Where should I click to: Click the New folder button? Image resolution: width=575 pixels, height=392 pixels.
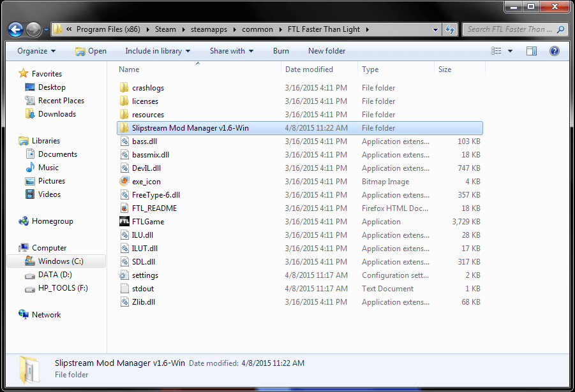(x=327, y=51)
